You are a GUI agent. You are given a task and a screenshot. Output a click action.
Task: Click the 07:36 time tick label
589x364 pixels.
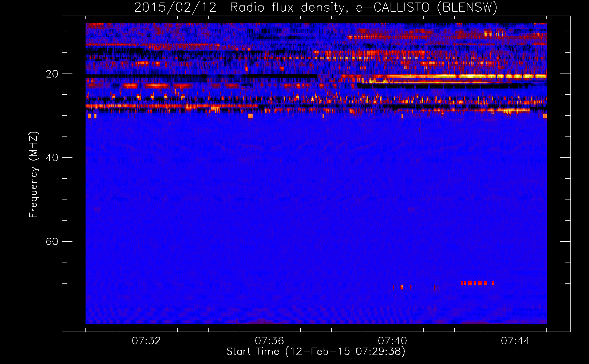point(269,341)
